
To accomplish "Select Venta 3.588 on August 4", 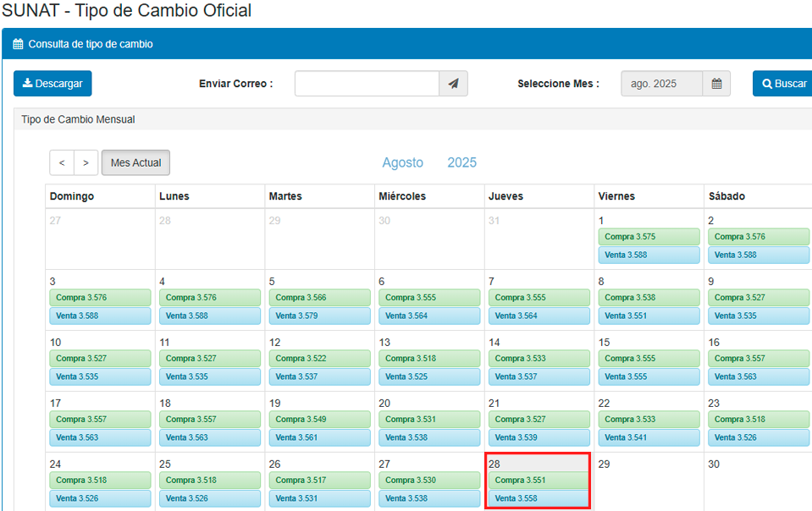I will (210, 316).
